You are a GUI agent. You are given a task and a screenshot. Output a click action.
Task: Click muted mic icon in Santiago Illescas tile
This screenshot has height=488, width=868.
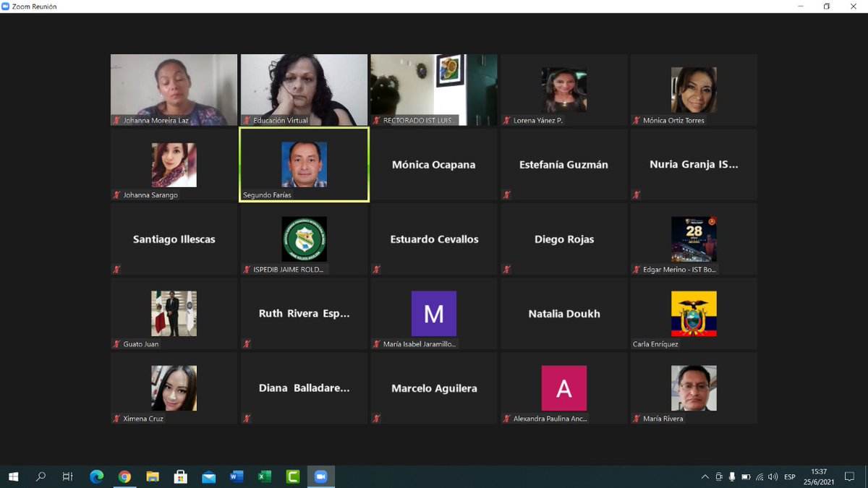[116, 270]
